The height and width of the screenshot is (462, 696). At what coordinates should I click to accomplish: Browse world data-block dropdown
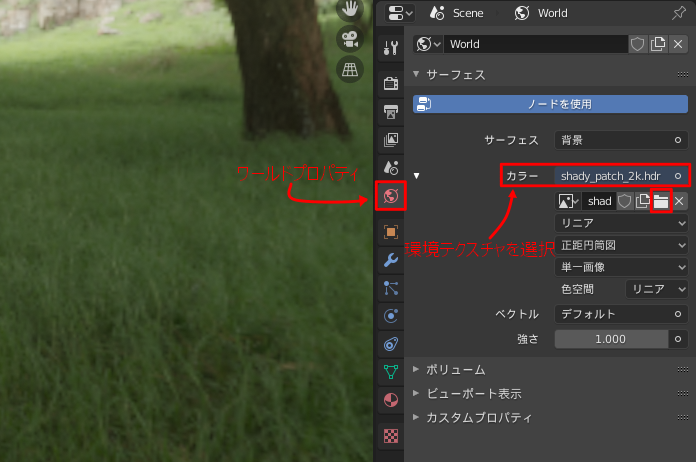pyautogui.click(x=428, y=44)
